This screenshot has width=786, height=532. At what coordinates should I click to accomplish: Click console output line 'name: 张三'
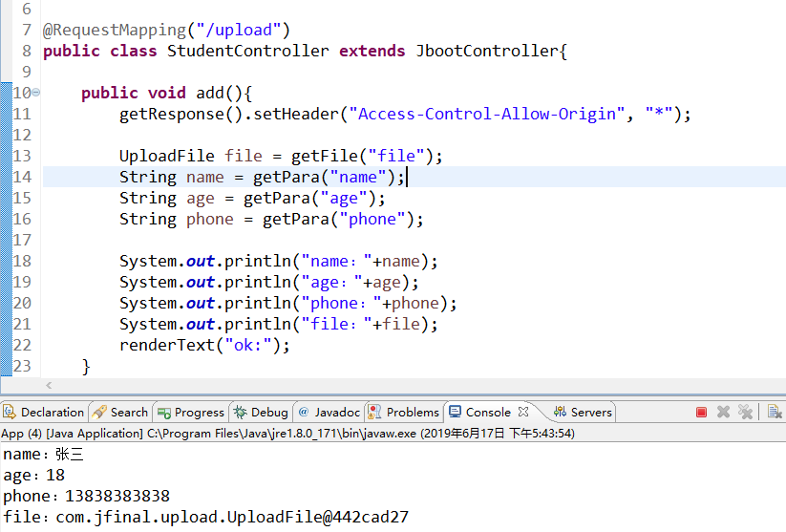[43, 455]
